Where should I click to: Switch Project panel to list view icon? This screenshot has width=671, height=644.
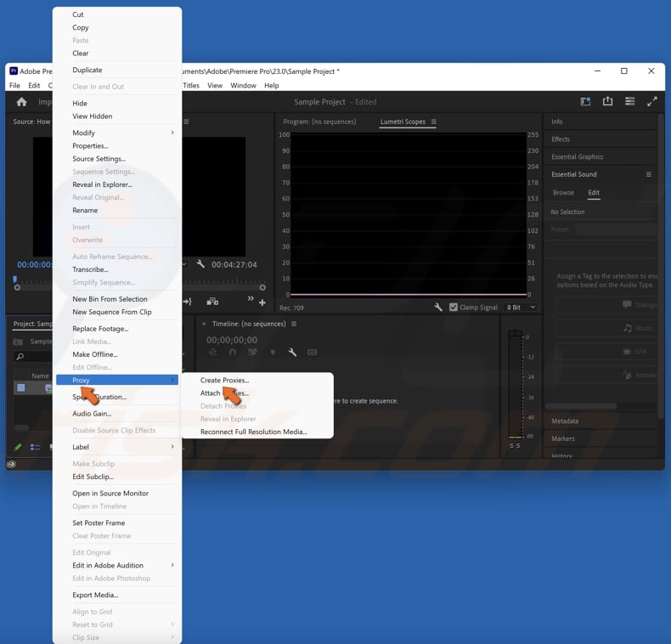[x=35, y=447]
